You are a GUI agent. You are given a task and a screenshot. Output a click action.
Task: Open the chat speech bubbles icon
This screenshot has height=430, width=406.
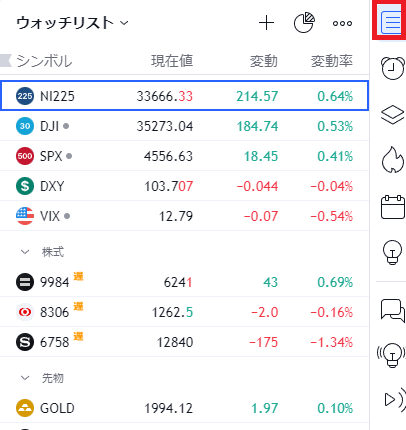[x=393, y=311]
